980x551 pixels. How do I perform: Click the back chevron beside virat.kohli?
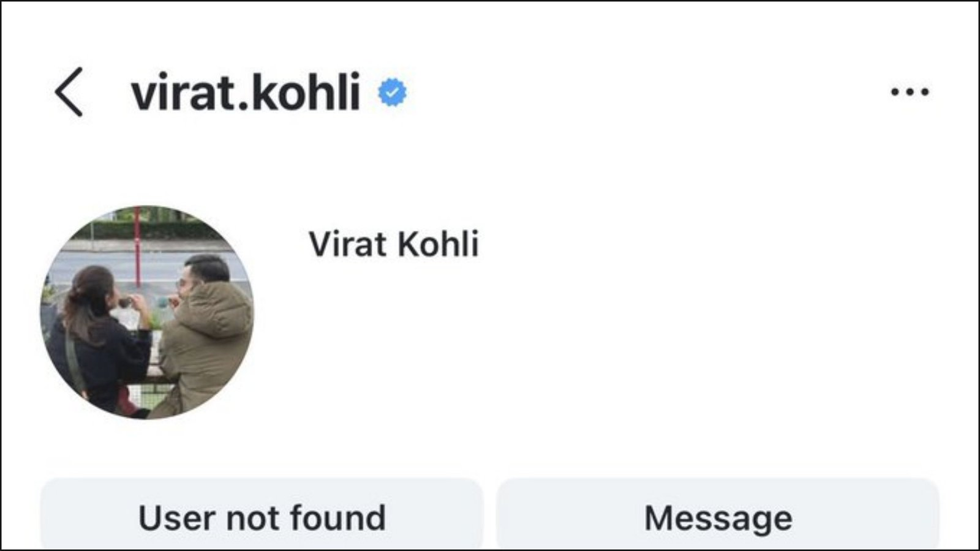(x=69, y=92)
